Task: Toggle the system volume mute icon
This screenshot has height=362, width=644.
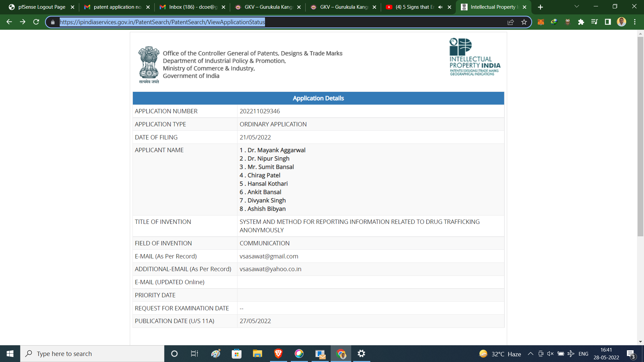Action: tap(550, 354)
